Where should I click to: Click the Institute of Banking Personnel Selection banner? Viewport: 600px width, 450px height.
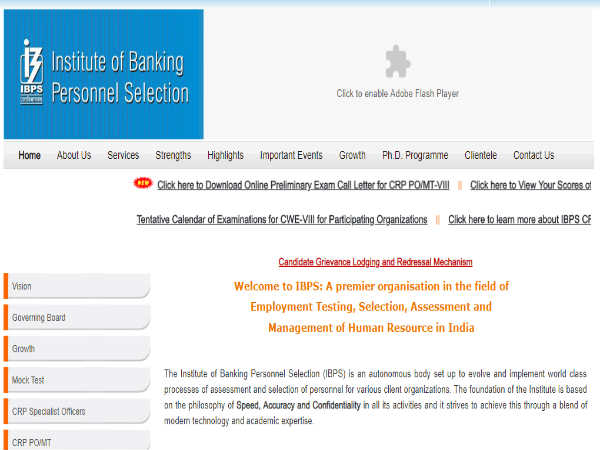[104, 74]
